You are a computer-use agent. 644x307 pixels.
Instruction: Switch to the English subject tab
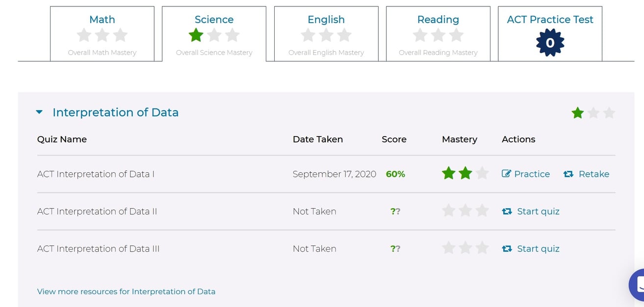point(326,20)
